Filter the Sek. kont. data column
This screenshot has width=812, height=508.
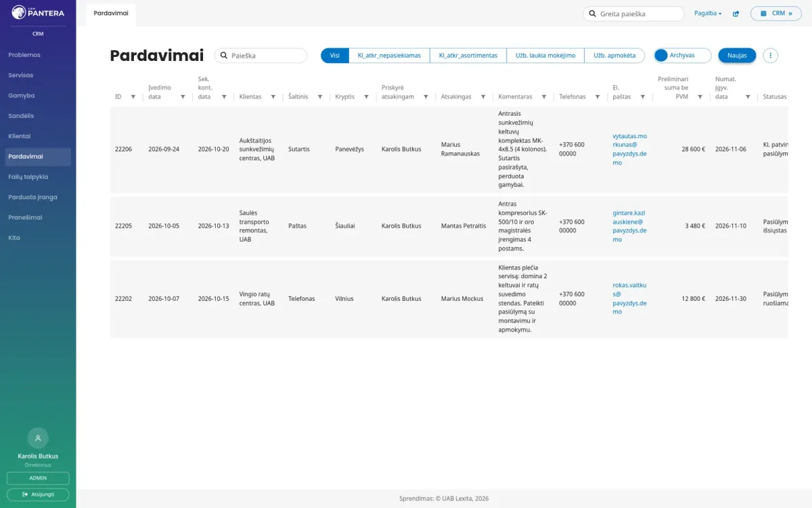[224, 97]
